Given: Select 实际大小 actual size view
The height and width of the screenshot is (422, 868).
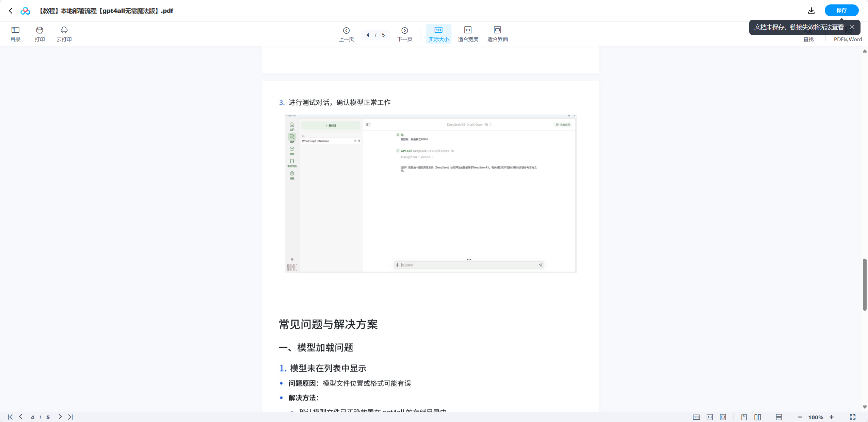Looking at the screenshot, I should pyautogui.click(x=438, y=34).
